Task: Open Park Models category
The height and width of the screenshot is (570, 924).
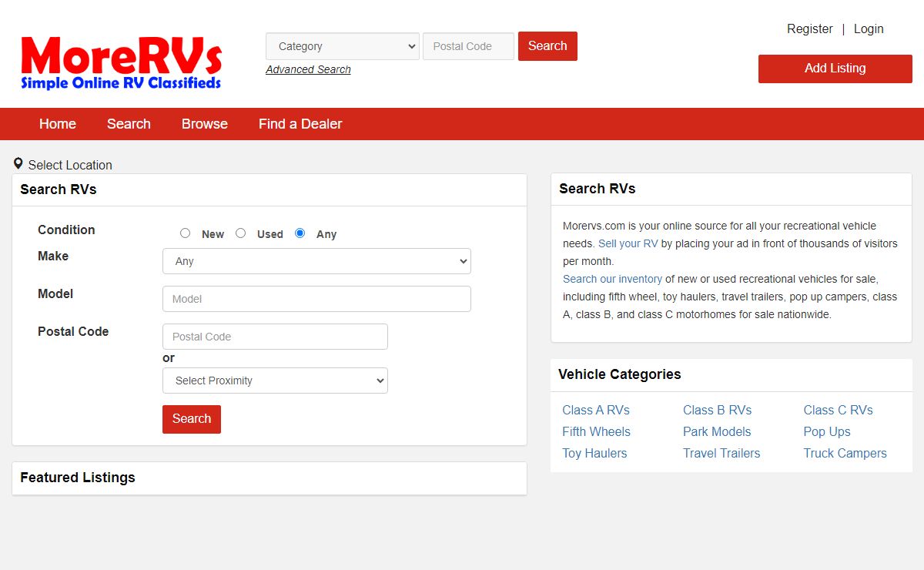Action: (x=717, y=431)
